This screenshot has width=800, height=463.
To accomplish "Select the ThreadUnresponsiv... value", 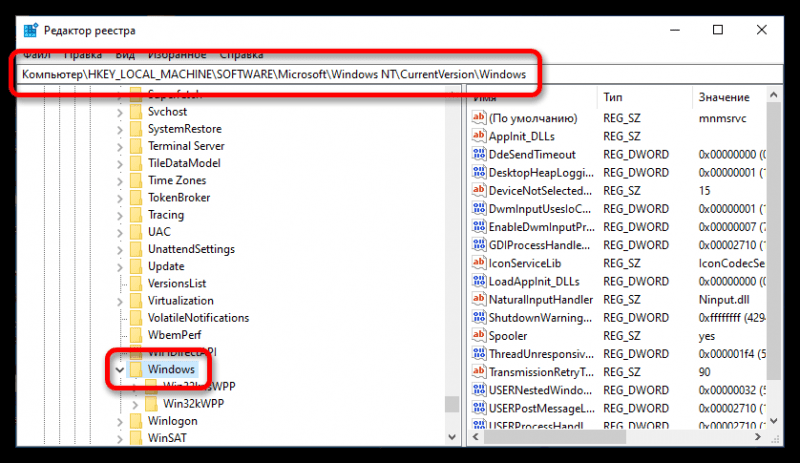I will coord(541,354).
